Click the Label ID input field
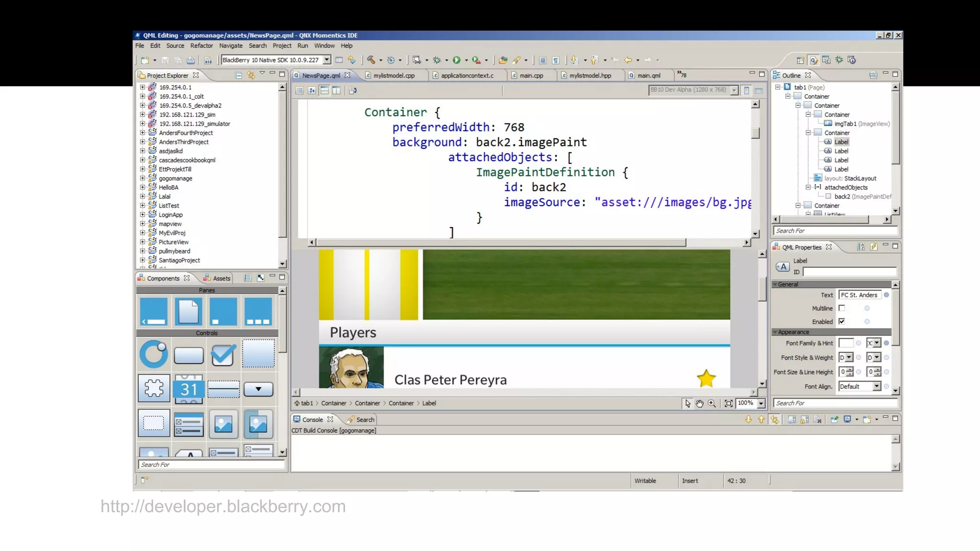 tap(849, 272)
